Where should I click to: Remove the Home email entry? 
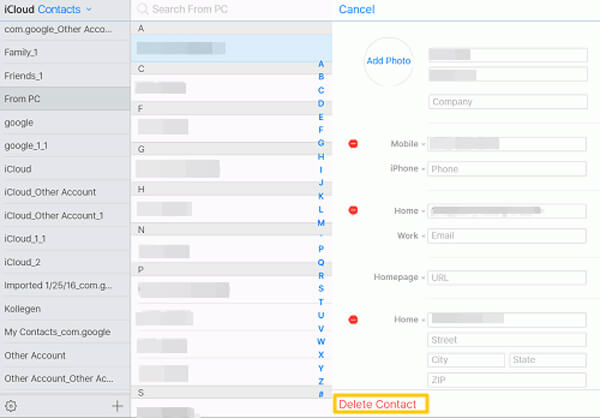[x=353, y=210]
